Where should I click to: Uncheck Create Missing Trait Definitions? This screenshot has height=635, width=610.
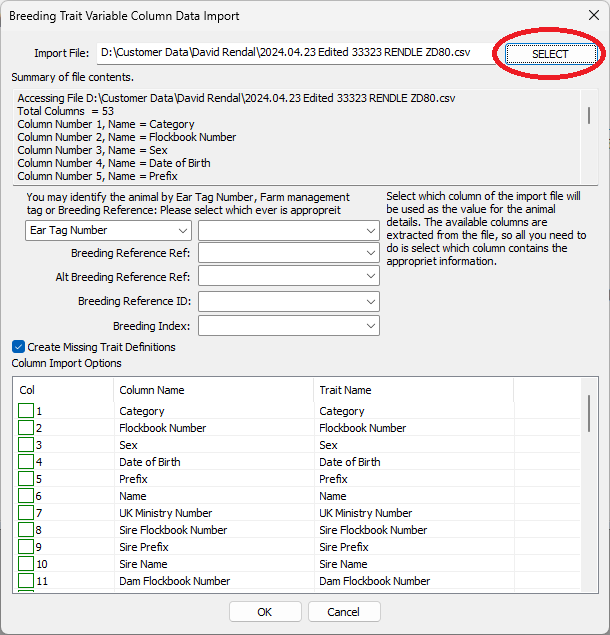point(19,347)
